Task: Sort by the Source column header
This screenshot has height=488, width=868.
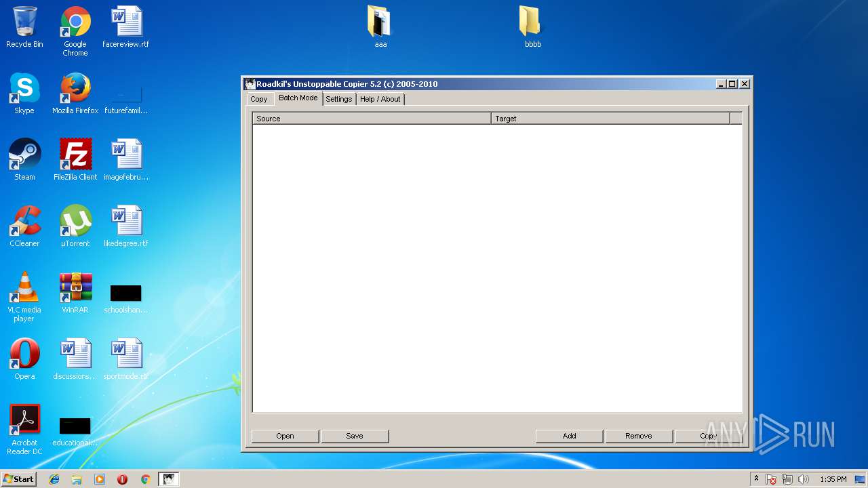Action: tap(372, 119)
